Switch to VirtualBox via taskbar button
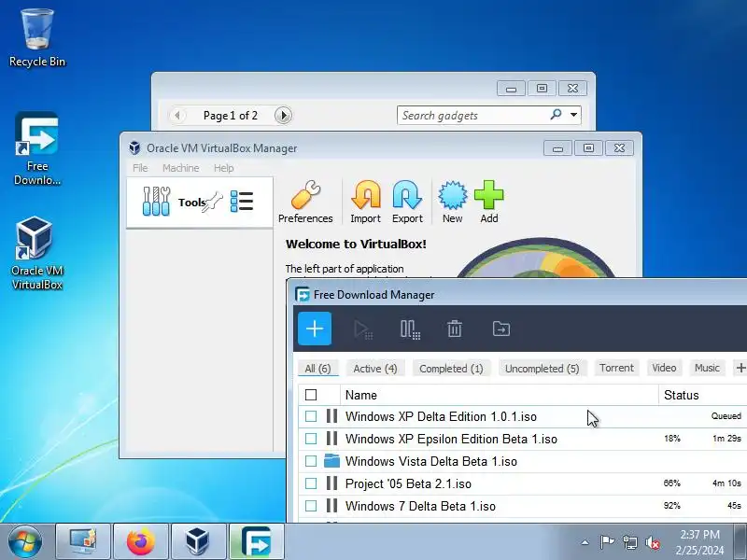This screenshot has width=747, height=560. (x=198, y=542)
